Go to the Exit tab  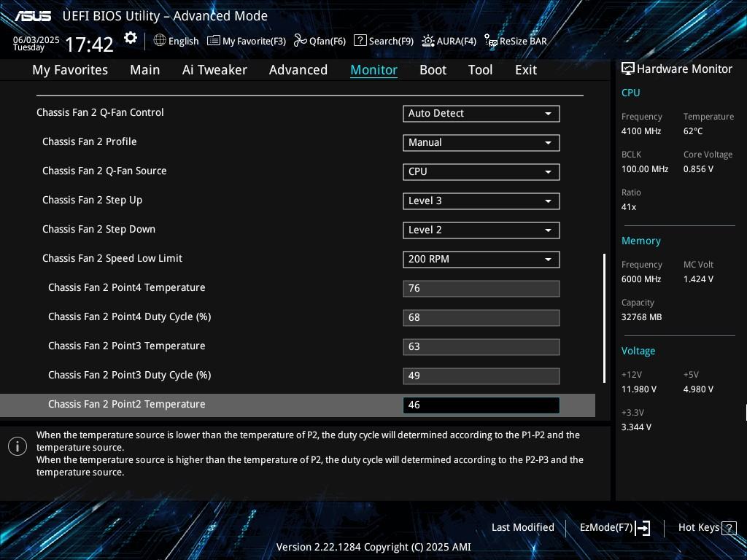(526, 70)
